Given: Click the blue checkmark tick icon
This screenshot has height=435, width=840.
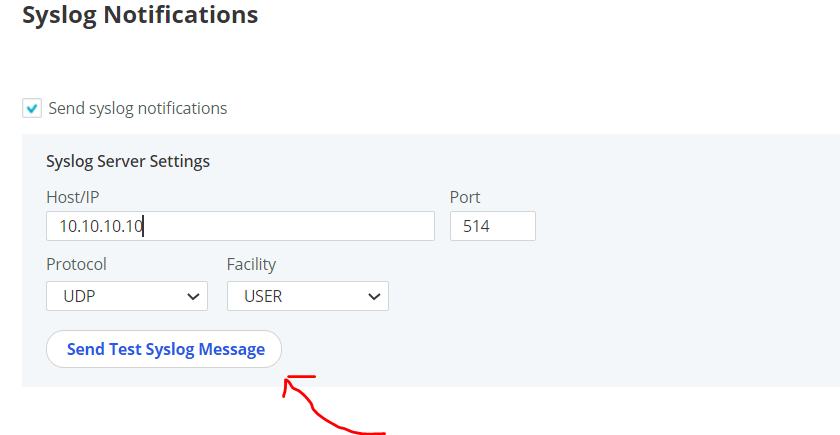Looking at the screenshot, I should 33,108.
